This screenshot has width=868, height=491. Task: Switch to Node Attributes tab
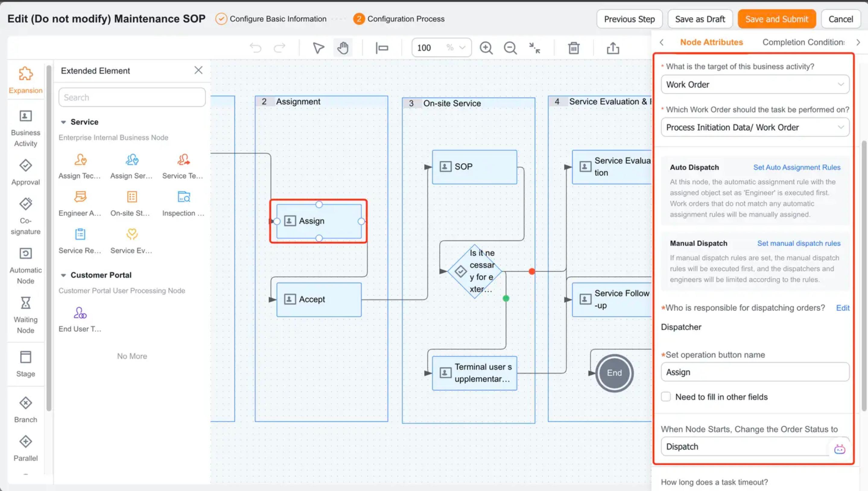point(711,42)
